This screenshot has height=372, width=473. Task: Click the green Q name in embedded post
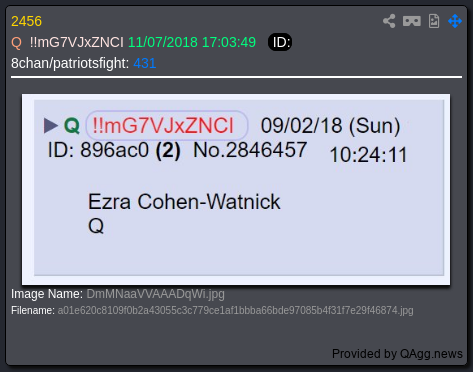tap(72, 126)
